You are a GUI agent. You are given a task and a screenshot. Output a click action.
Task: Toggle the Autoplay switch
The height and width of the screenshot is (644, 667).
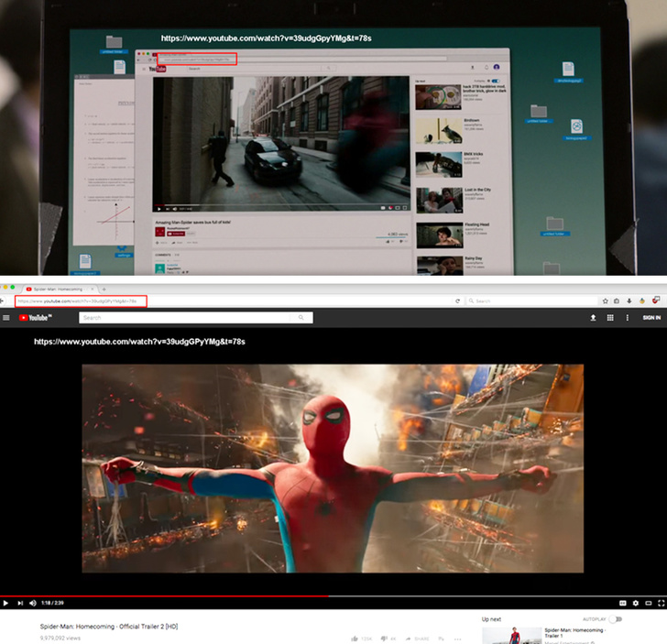615,619
